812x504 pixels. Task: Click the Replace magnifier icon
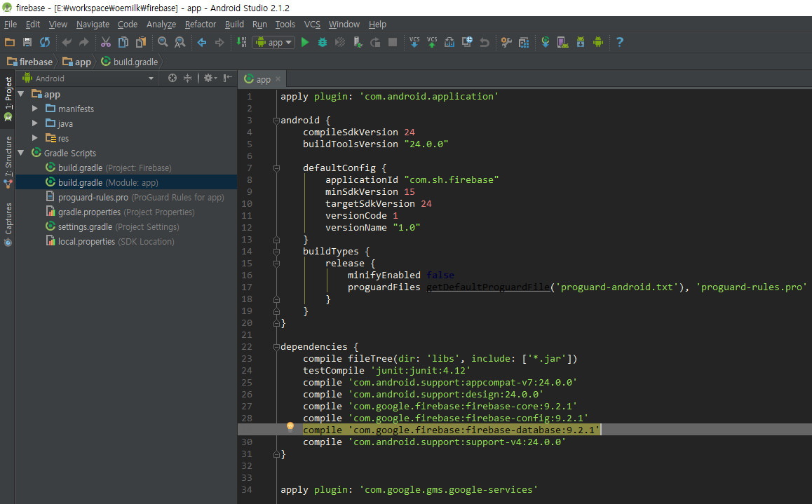pyautogui.click(x=180, y=43)
